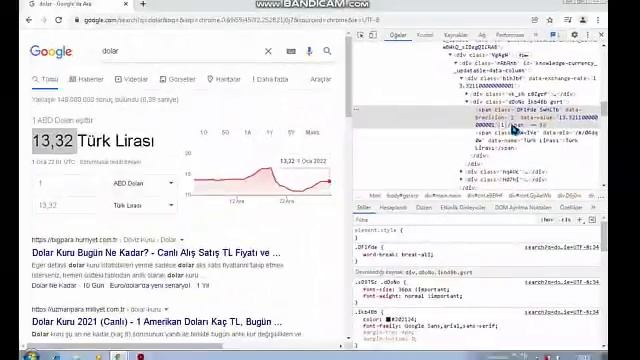Screen dimensions: 640x360
Task: Open the bigpara.hurriyet.com.tr result arrow menu
Action: [x=182, y=240]
